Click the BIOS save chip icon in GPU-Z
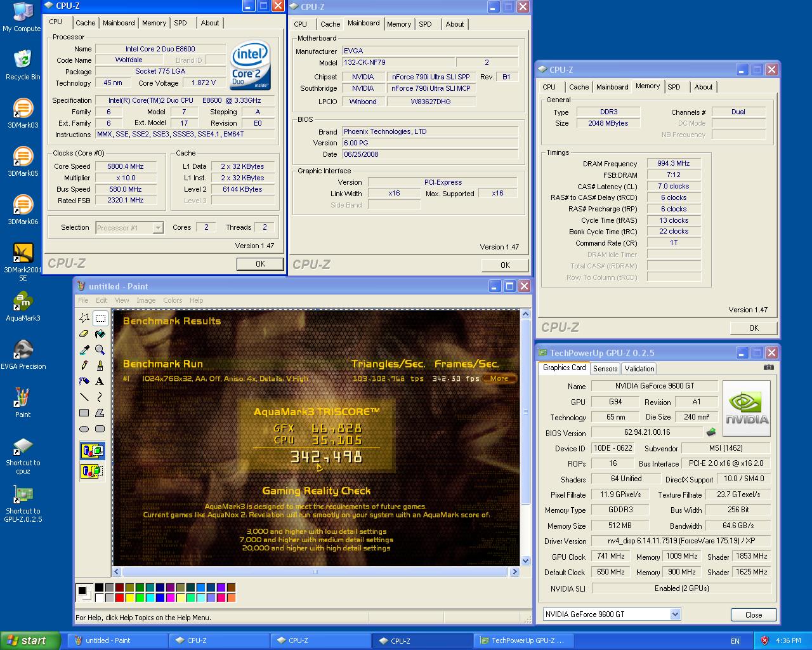The width and height of the screenshot is (812, 650). 711,432
